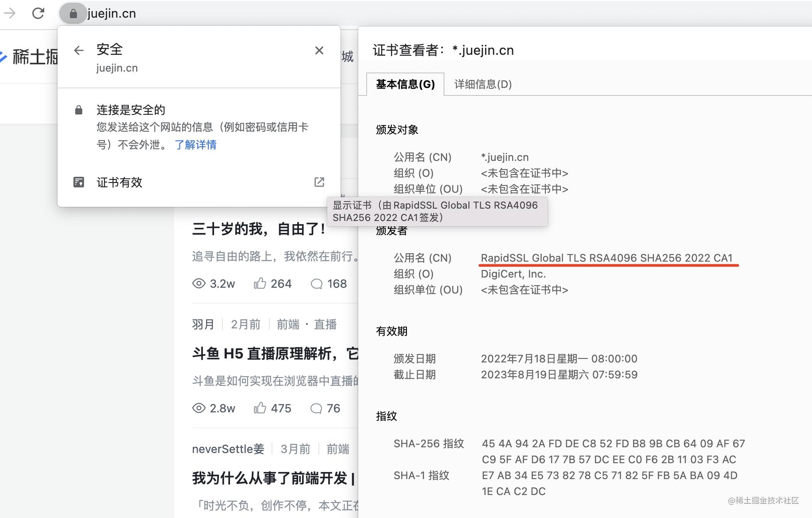Click 证书查看者 window title
Image resolution: width=812 pixels, height=518 pixels.
point(443,50)
